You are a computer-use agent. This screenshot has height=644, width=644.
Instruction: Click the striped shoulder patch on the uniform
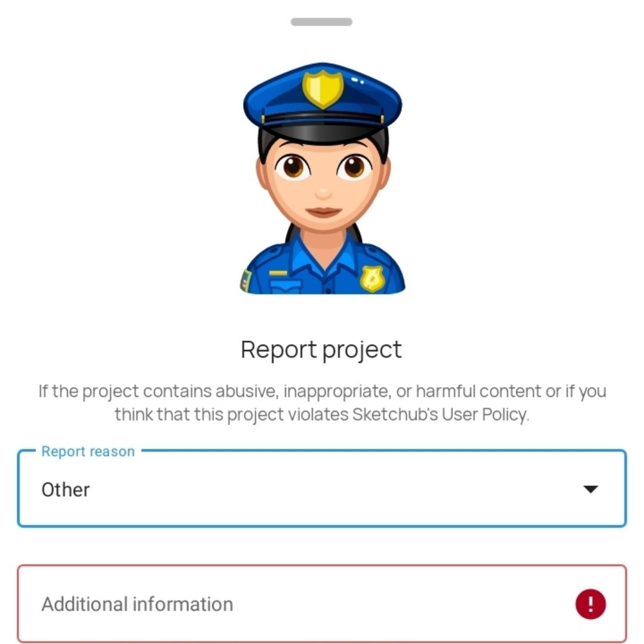pyautogui.click(x=246, y=280)
